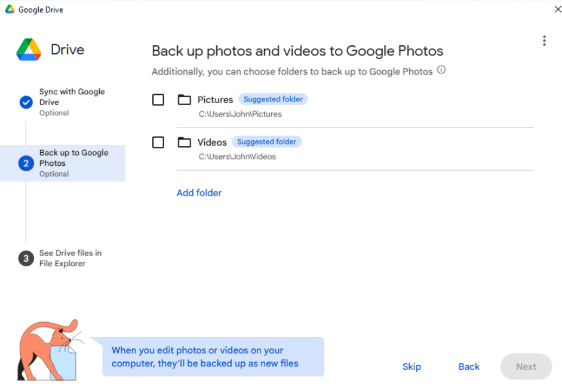
Task: Open the three-dot more options menu
Action: 543,41
